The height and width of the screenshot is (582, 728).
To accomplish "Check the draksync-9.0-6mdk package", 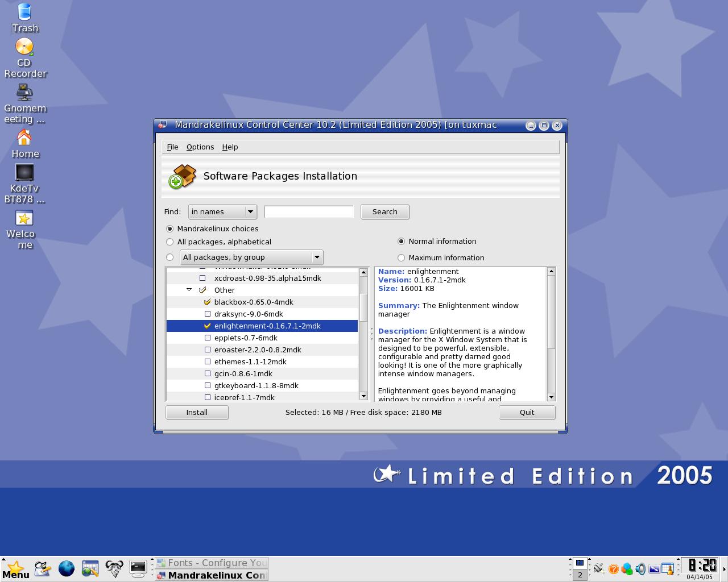I will pos(208,314).
